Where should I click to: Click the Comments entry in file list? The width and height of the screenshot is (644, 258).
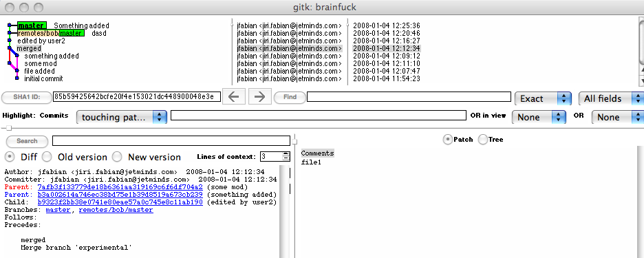(x=317, y=153)
